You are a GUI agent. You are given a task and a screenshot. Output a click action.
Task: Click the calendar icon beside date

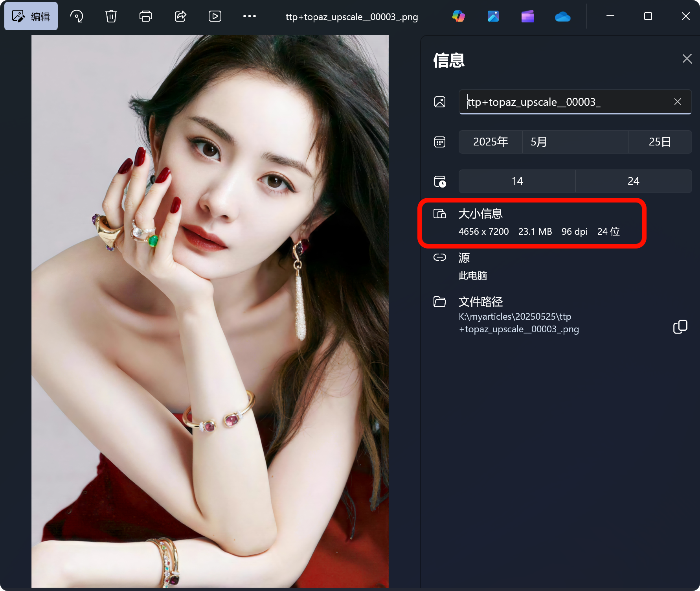point(440,142)
